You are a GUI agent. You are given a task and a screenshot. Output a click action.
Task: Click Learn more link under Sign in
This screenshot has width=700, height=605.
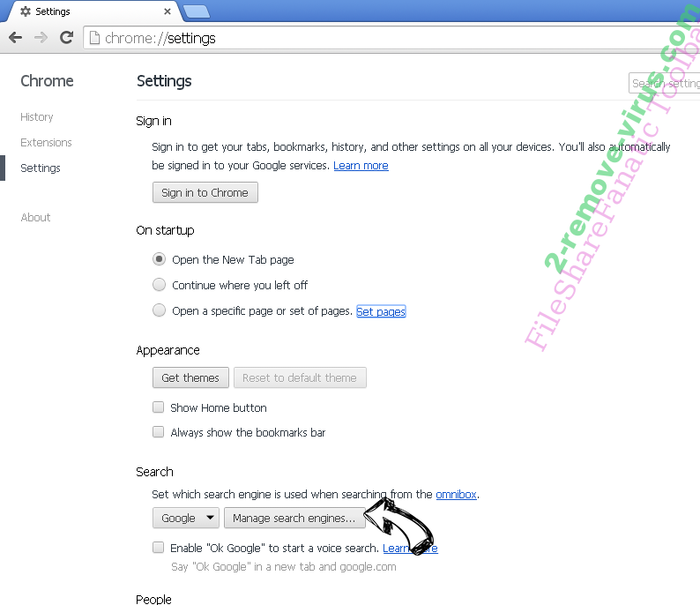point(361,166)
